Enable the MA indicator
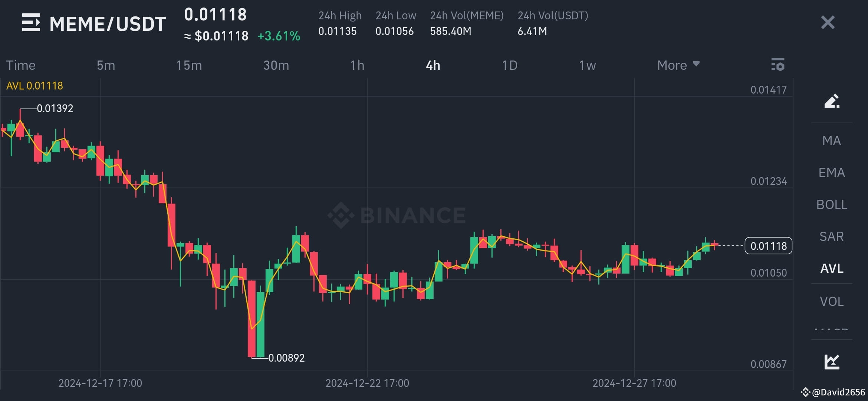The height and width of the screenshot is (401, 868). coord(831,140)
